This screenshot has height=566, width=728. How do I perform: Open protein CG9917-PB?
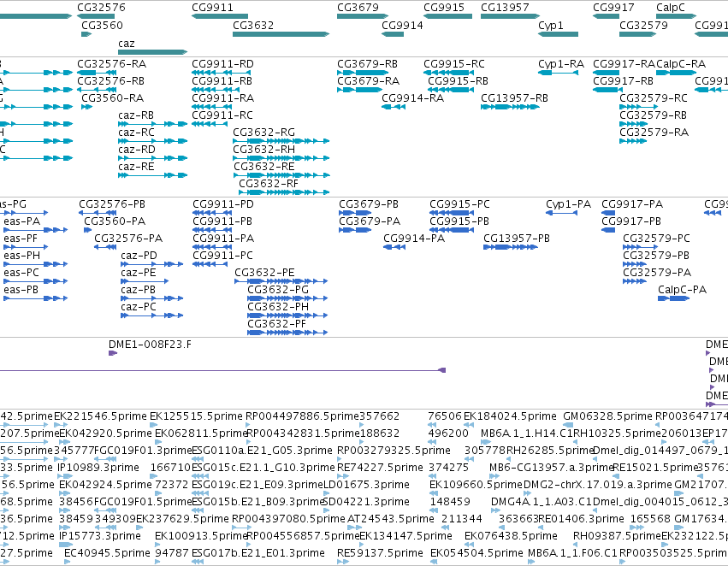(x=631, y=221)
